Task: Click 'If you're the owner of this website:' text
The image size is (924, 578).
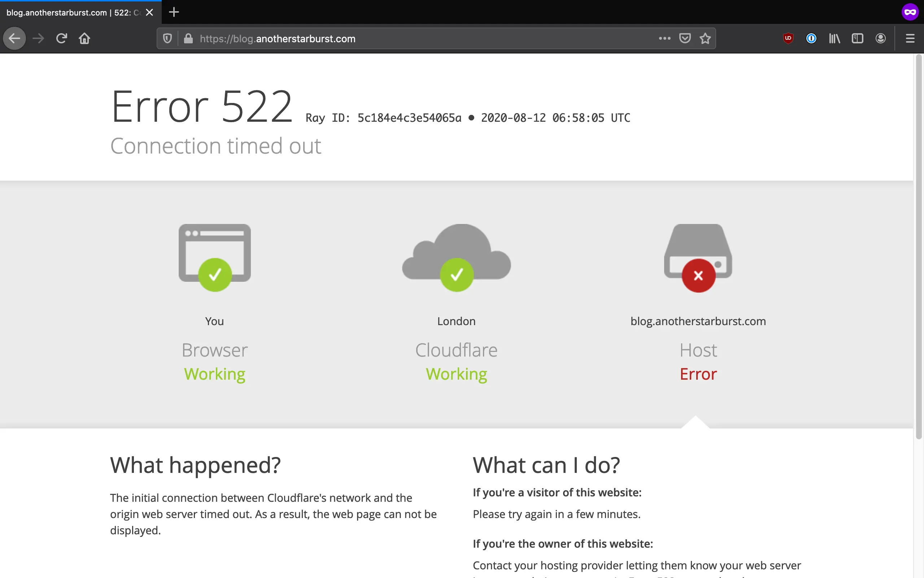Action: pos(563,544)
